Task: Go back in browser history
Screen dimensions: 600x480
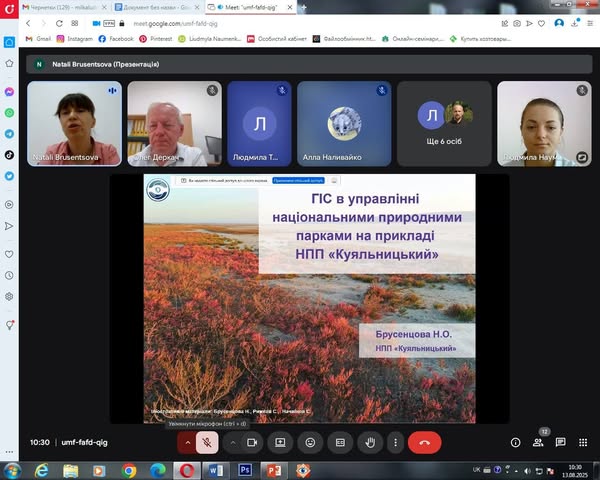Action: click(28, 23)
